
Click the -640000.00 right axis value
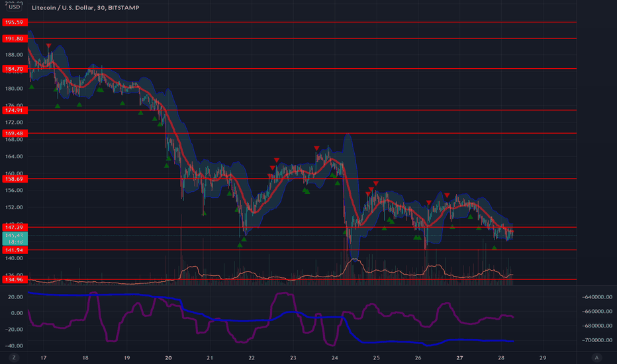pyautogui.click(x=597, y=297)
